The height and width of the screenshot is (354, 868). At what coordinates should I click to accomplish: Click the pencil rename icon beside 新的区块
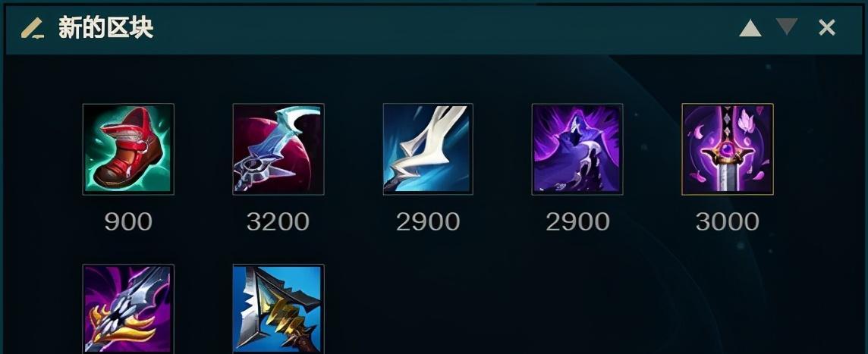(x=33, y=27)
